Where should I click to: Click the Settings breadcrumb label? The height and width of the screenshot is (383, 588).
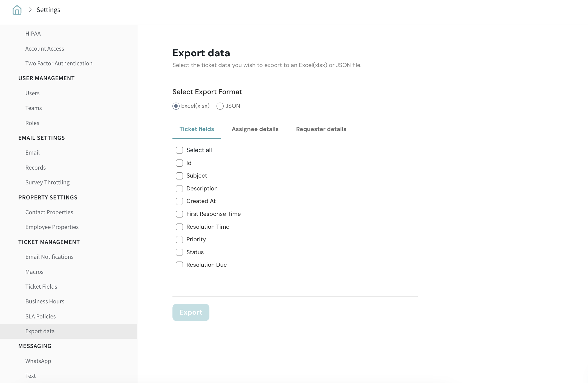[x=48, y=10]
